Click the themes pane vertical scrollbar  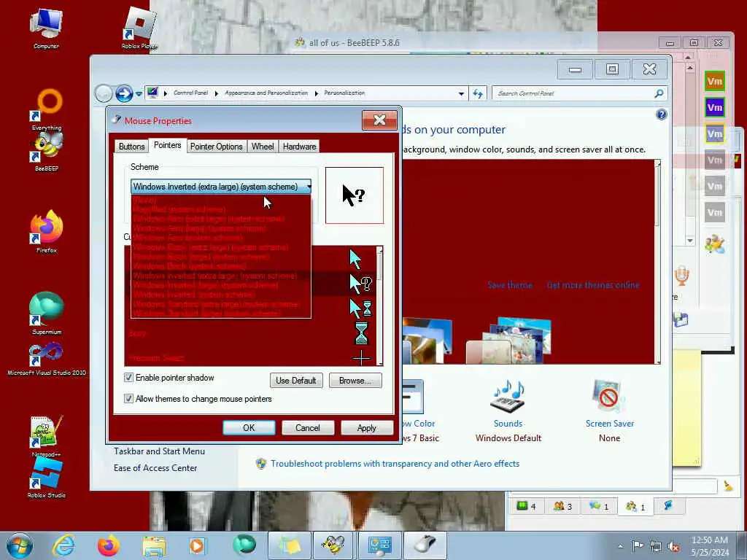coord(658,262)
